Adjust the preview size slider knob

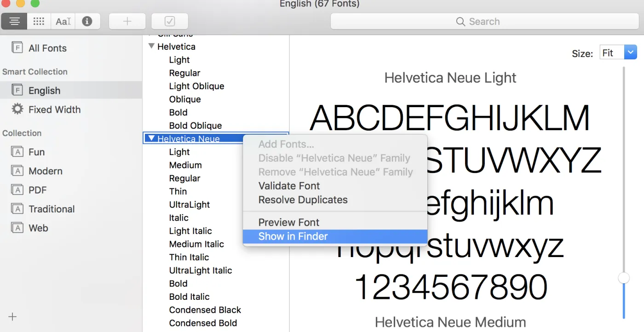tap(624, 278)
